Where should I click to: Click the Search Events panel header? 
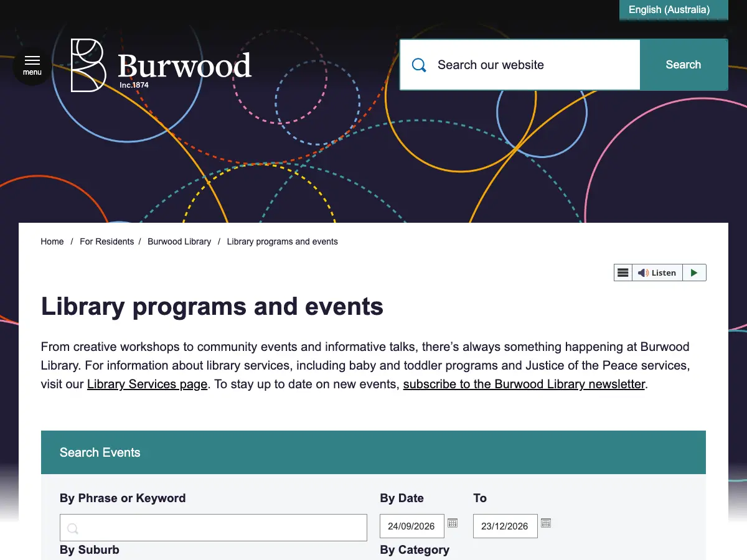(x=374, y=452)
